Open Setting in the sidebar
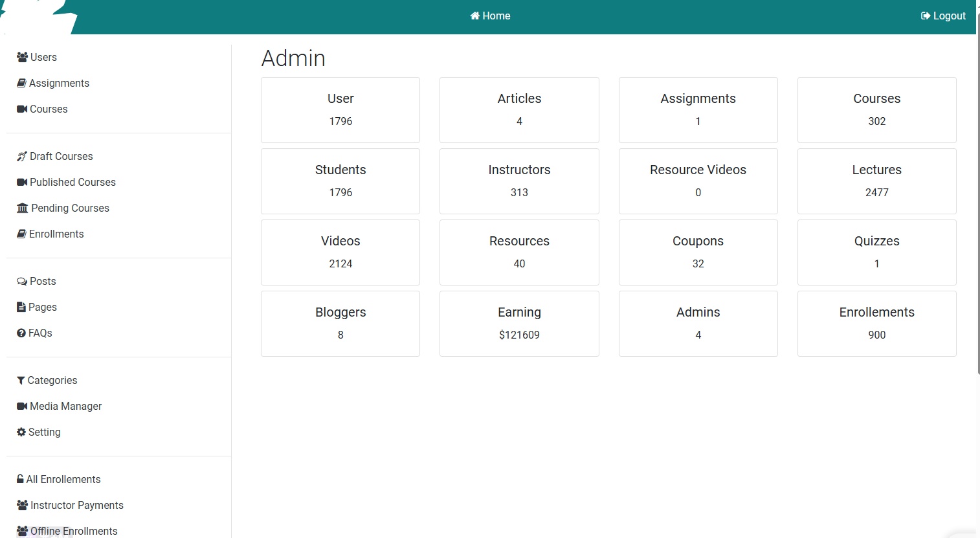The width and height of the screenshot is (980, 538). tap(39, 432)
